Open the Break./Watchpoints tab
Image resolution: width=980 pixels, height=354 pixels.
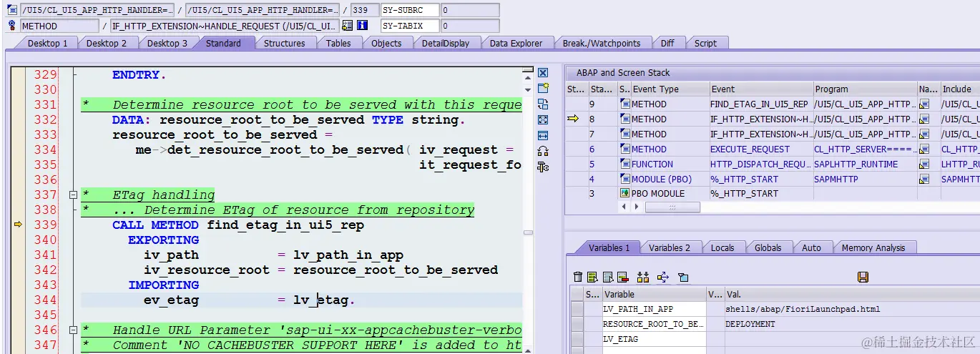(x=602, y=43)
